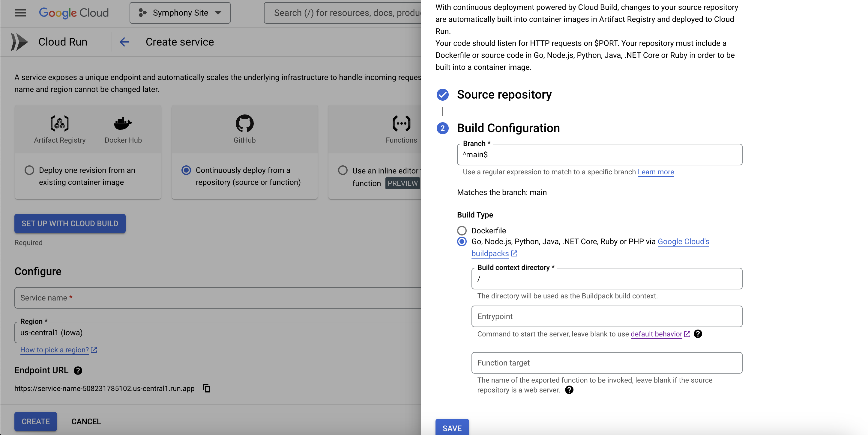Image resolution: width=868 pixels, height=435 pixels.
Task: Open the Learn more link
Action: click(x=655, y=172)
